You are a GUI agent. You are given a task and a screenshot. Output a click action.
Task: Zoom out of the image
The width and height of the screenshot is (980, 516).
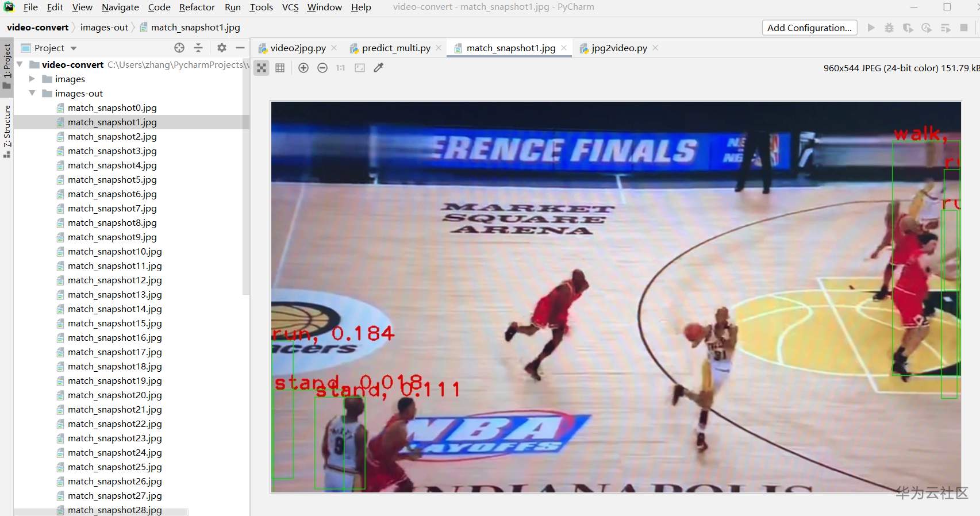click(x=322, y=68)
